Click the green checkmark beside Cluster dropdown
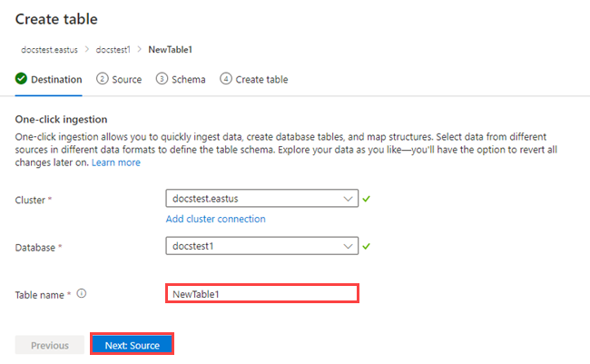Screen dimensions: 590x364 [367, 198]
